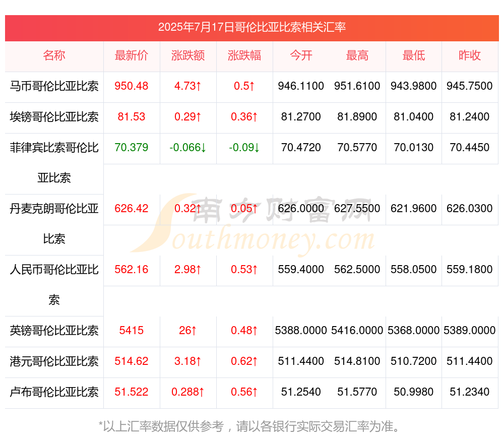Click the table title 2025年7月17日哥伦比亚比索相关汇率
The image size is (504, 442).
[251, 27]
